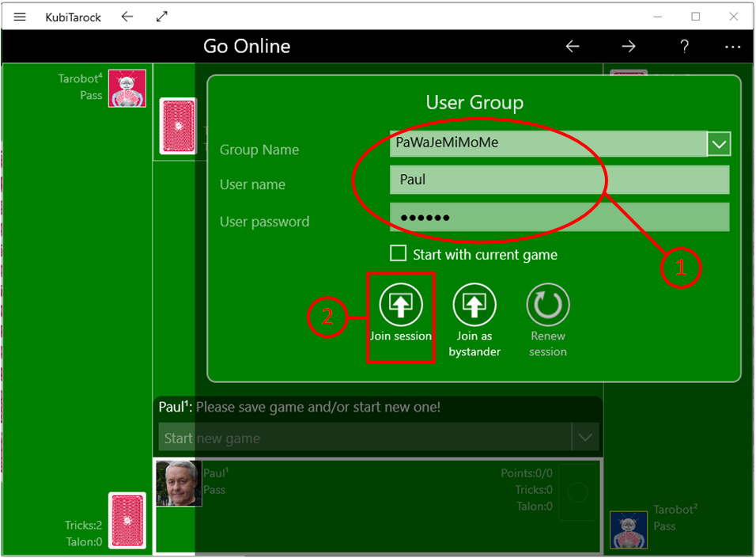Click the Join as bystander icon
The image size is (756, 558).
click(474, 305)
